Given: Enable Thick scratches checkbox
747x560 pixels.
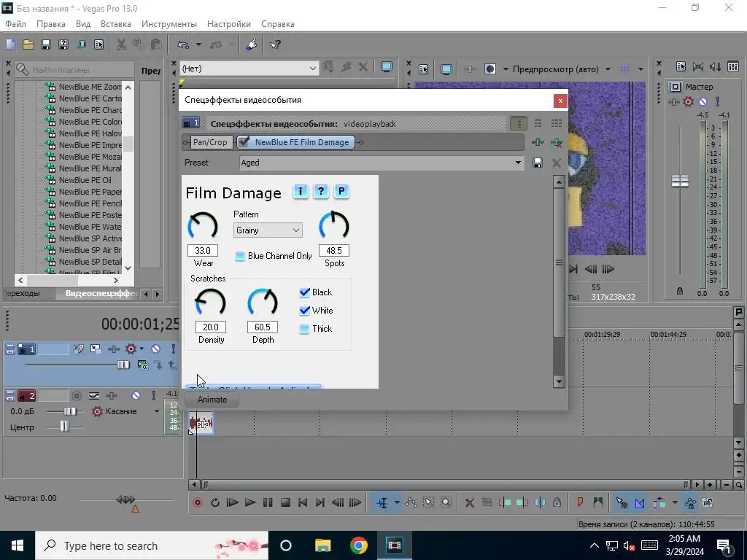Looking at the screenshot, I should 304,329.
